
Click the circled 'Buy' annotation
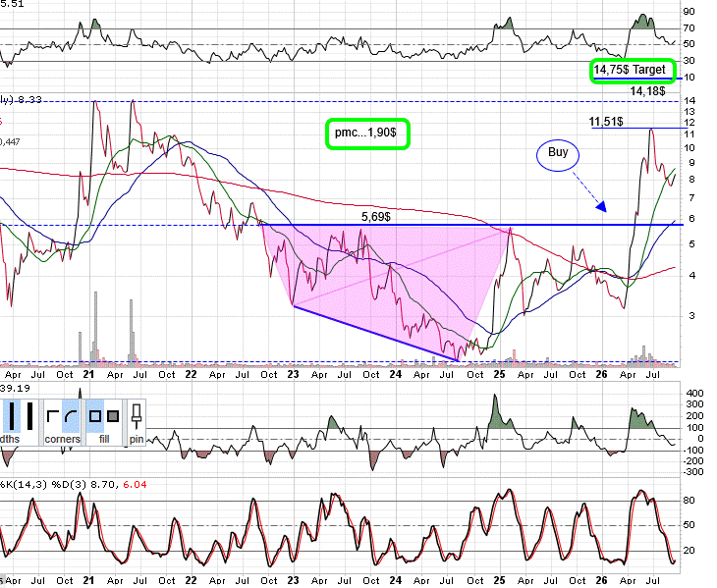click(558, 155)
